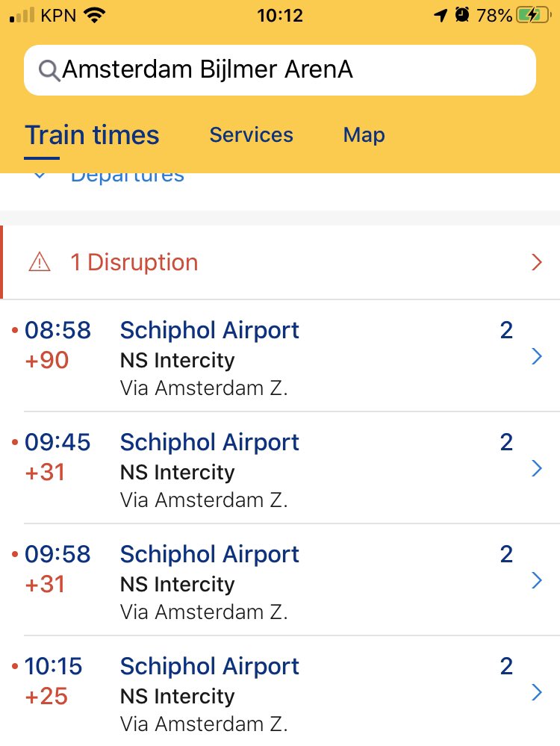Image resolution: width=560 pixels, height=746 pixels.
Task: Tap the Amsterdam Bijlmer ArenA search field
Action: tap(280, 70)
